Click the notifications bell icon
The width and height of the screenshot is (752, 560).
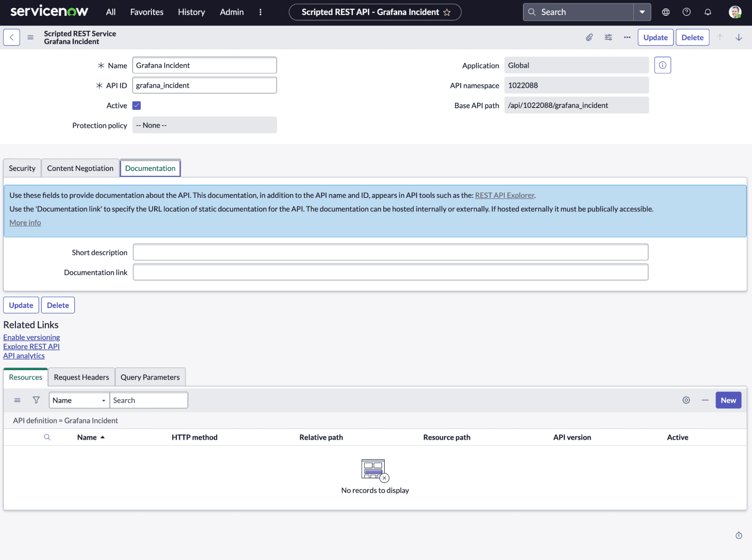(x=708, y=12)
